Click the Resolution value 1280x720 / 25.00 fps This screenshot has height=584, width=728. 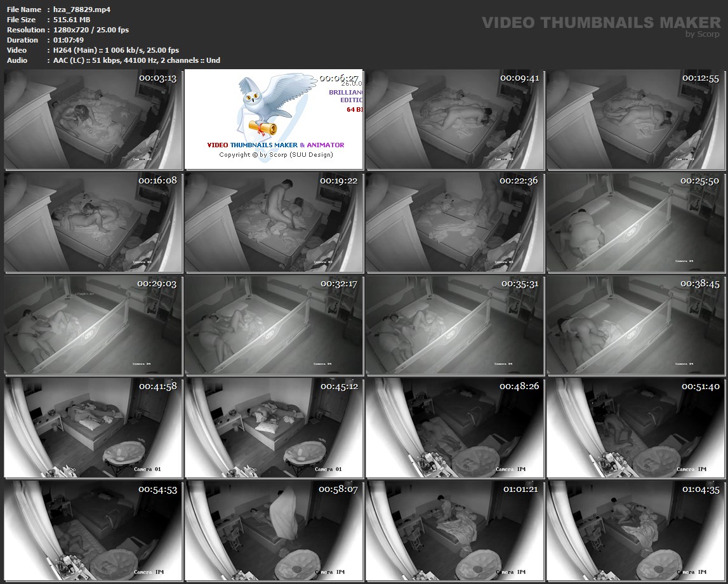pyautogui.click(x=91, y=30)
